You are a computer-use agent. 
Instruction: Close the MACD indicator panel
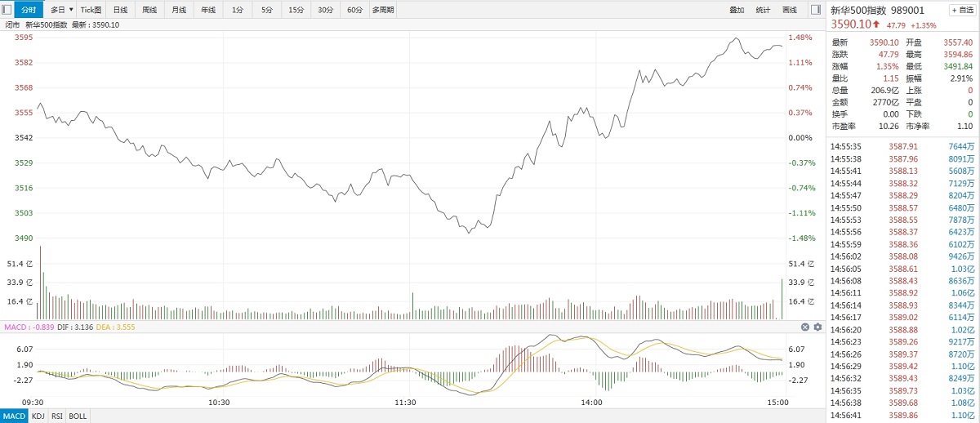click(x=804, y=327)
